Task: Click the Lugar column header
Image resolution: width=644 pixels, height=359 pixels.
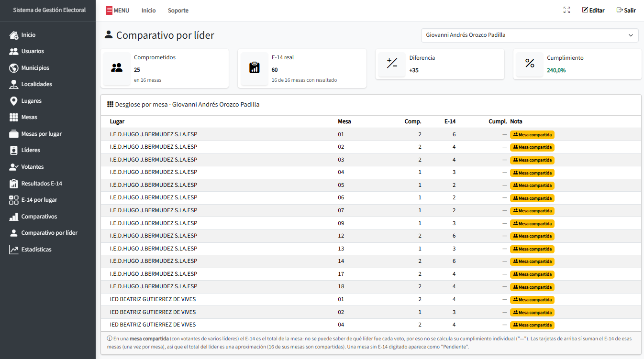Action: coord(117,121)
